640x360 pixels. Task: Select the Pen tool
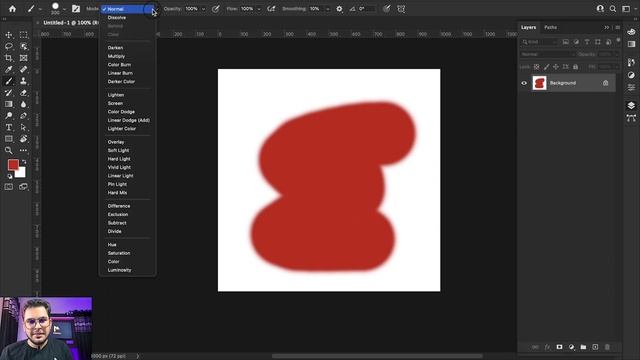24,116
